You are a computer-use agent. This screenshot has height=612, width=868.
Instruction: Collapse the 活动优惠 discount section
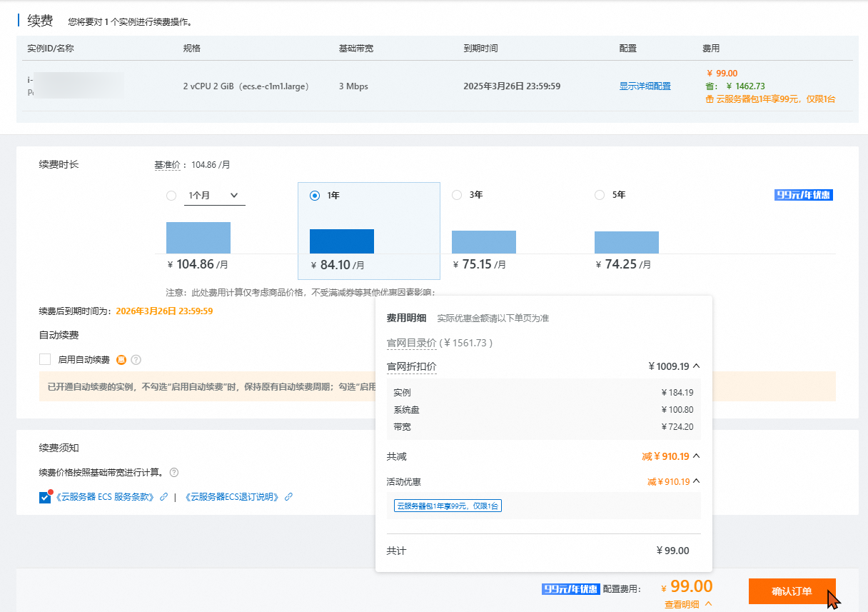coord(697,482)
